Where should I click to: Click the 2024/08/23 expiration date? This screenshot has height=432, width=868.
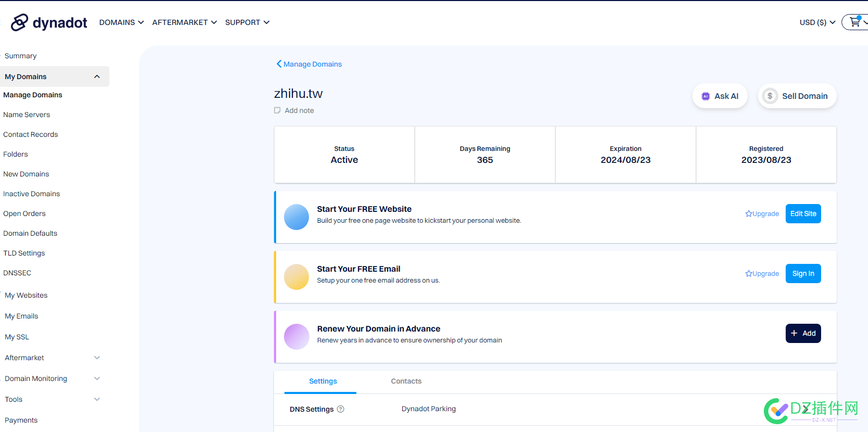[626, 160]
